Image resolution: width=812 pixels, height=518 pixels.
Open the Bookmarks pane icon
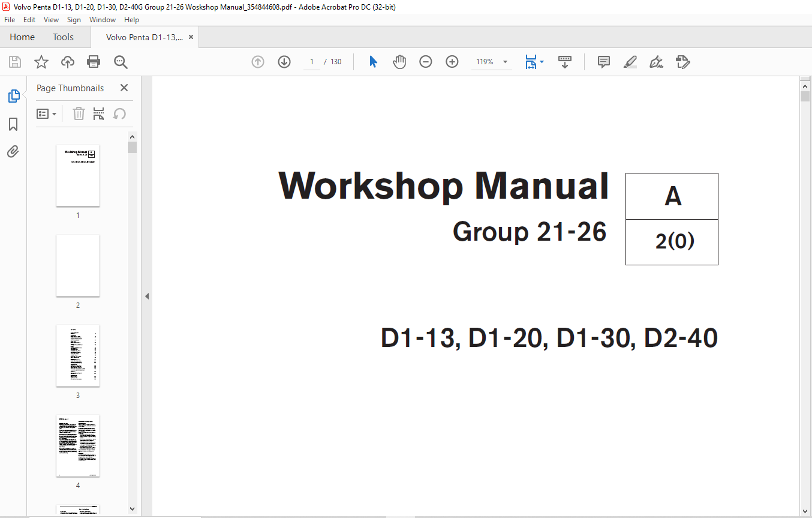coord(13,124)
